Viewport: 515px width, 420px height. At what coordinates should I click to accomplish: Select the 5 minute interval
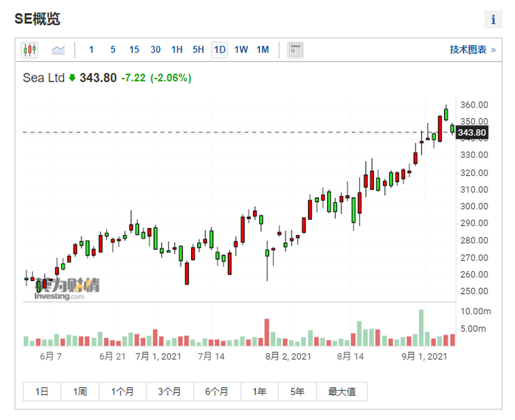point(113,50)
